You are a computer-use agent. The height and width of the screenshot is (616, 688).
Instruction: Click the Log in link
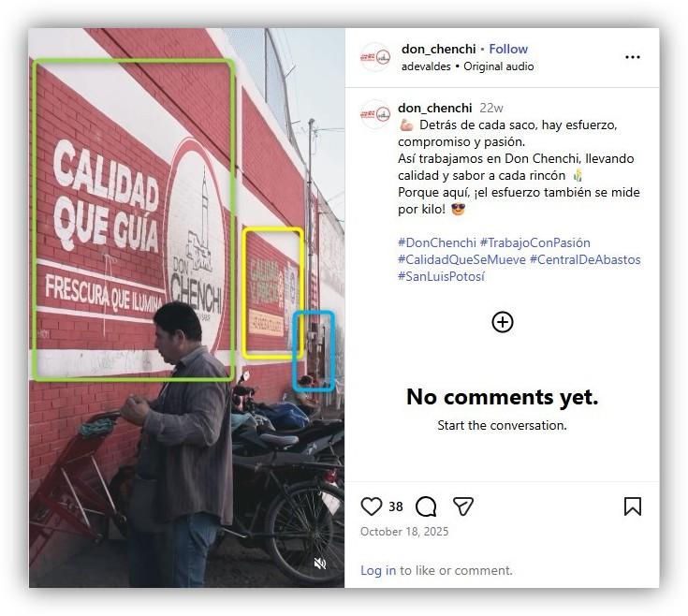[x=378, y=570]
